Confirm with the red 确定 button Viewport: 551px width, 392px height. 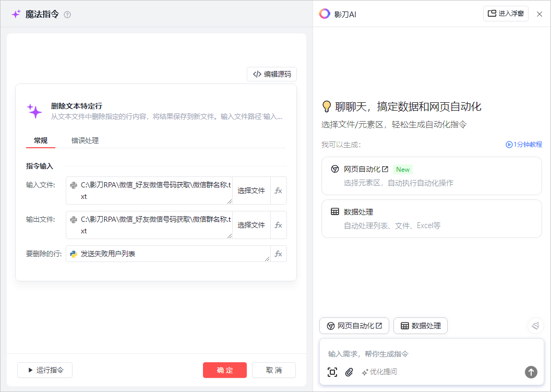225,370
